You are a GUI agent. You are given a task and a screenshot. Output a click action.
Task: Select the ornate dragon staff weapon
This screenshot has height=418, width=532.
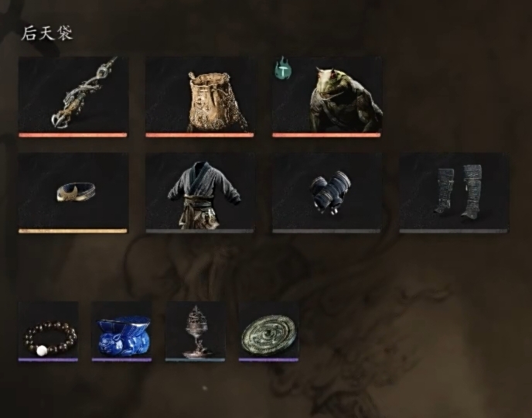[x=73, y=97]
